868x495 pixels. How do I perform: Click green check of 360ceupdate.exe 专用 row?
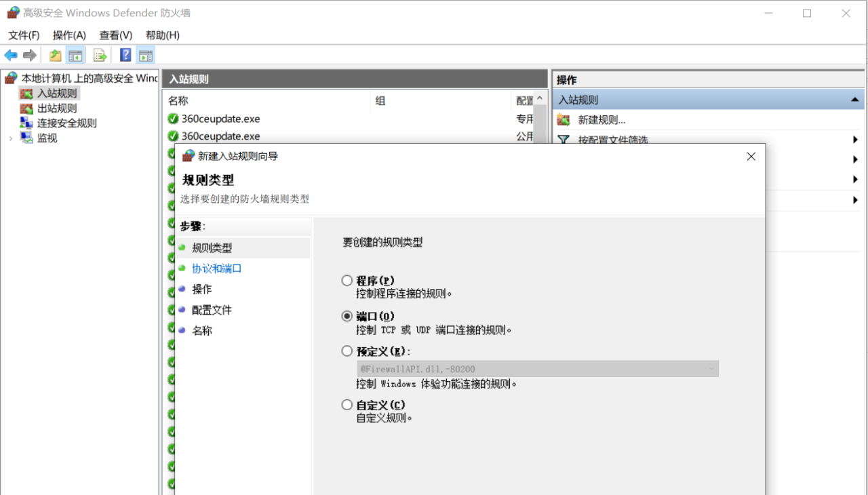pyautogui.click(x=173, y=119)
